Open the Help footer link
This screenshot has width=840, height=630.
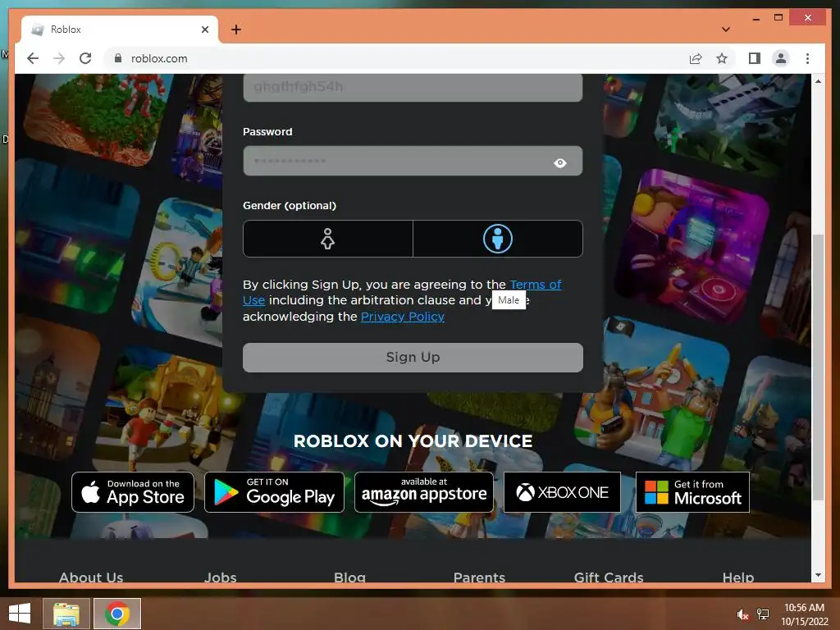[738, 577]
